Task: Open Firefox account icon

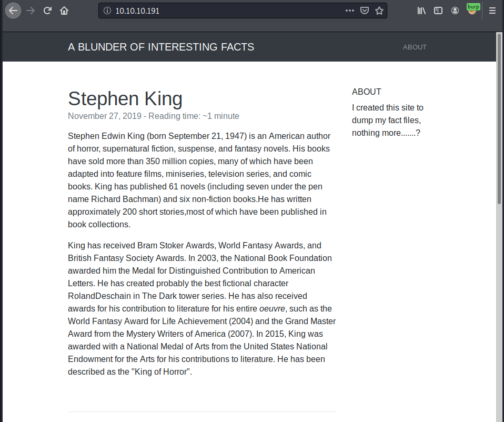Action: click(455, 11)
